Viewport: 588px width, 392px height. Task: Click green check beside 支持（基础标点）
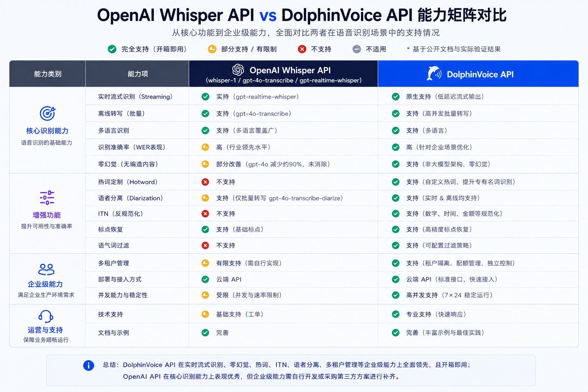pyautogui.click(x=205, y=229)
